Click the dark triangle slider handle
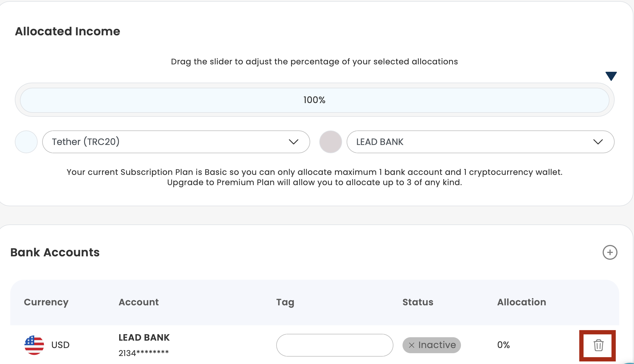Viewport: 634px width, 364px height. [611, 76]
